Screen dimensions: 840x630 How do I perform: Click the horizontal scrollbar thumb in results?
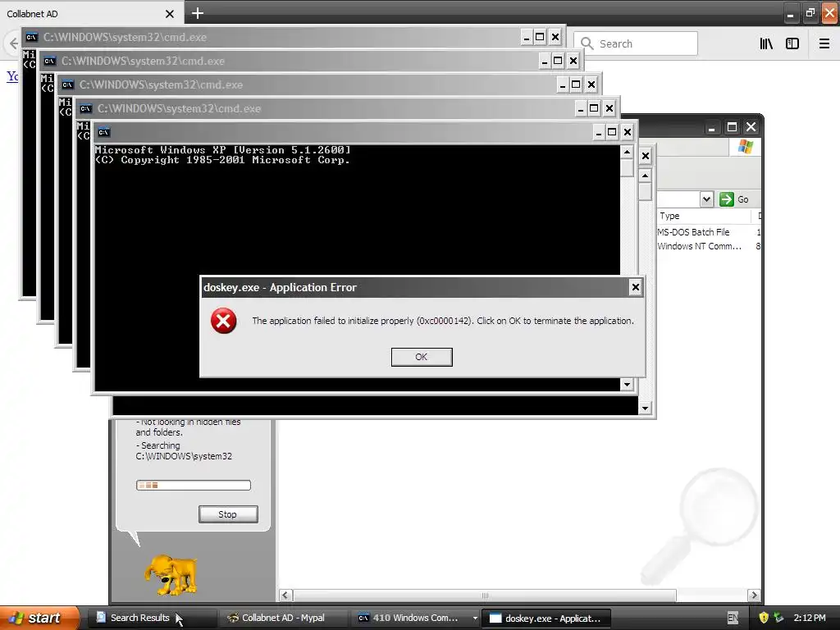485,596
